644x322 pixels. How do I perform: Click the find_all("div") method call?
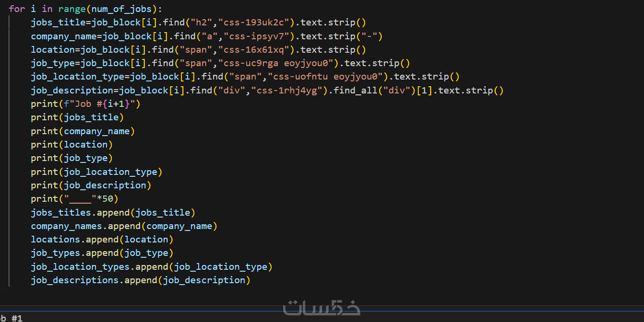(x=373, y=90)
